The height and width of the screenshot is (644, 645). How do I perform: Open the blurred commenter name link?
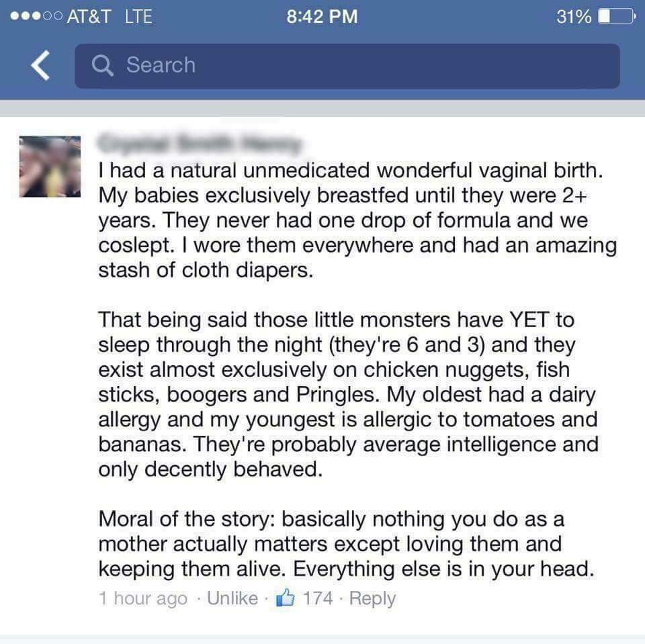pos(200,144)
